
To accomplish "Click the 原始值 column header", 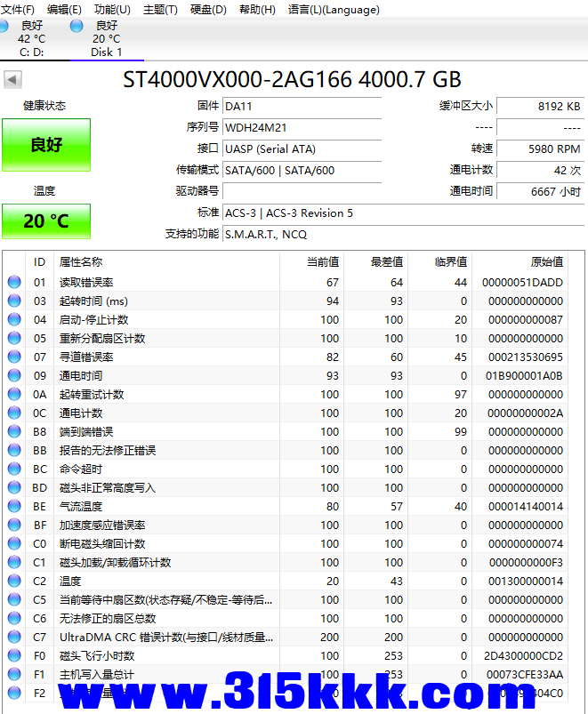I will tap(520, 261).
